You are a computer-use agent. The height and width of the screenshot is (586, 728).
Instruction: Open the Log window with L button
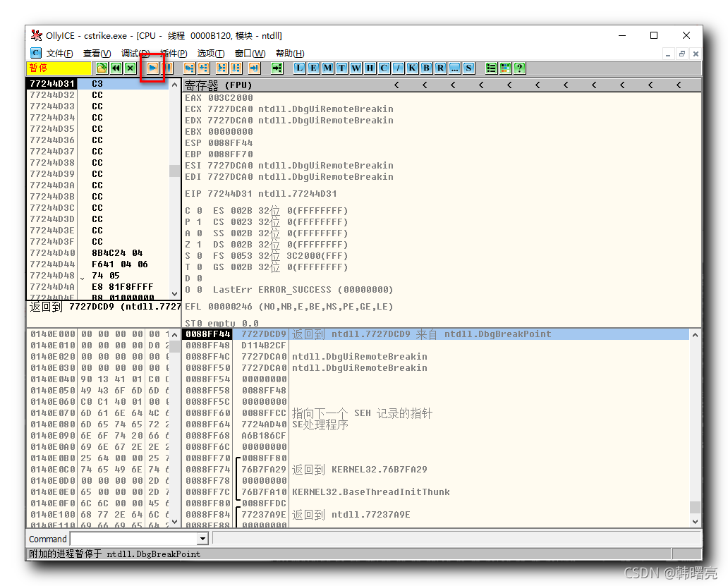click(300, 68)
